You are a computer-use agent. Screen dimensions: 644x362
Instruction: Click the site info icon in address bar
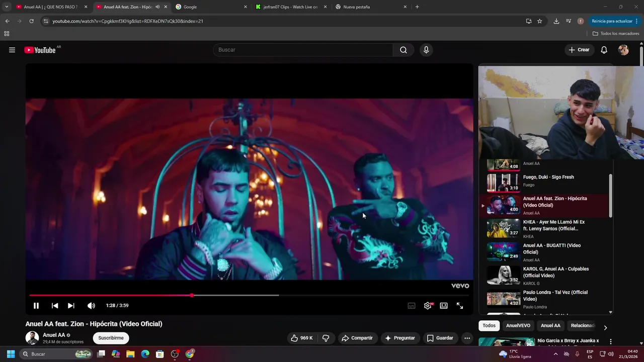(x=46, y=21)
